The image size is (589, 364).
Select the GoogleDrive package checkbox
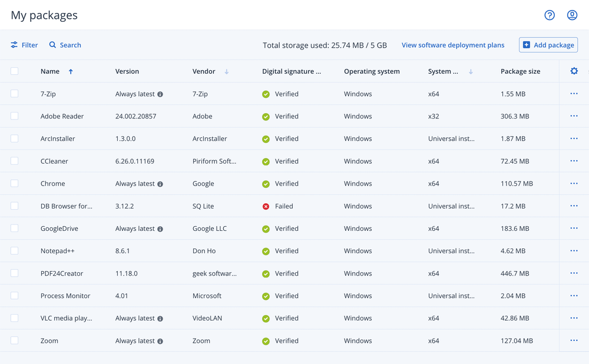point(14,228)
